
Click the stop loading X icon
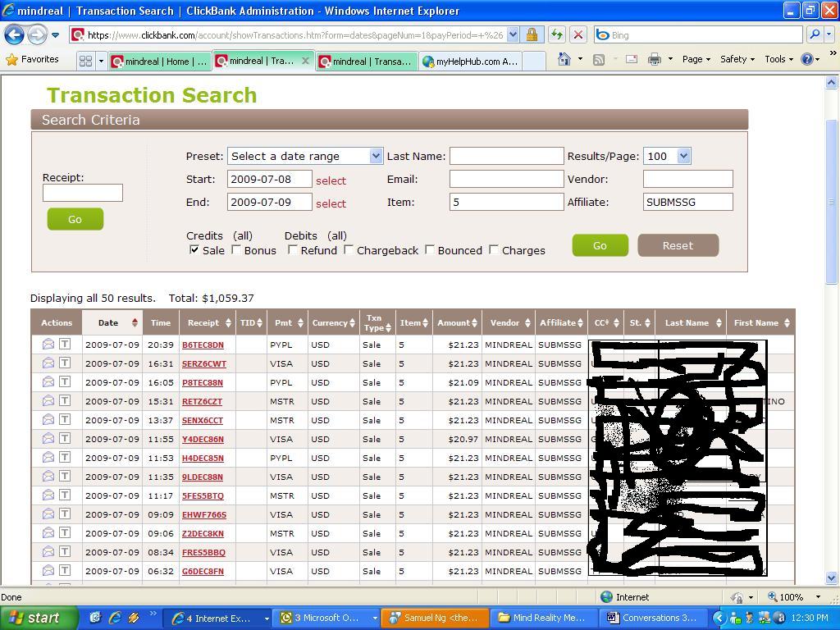578,34
